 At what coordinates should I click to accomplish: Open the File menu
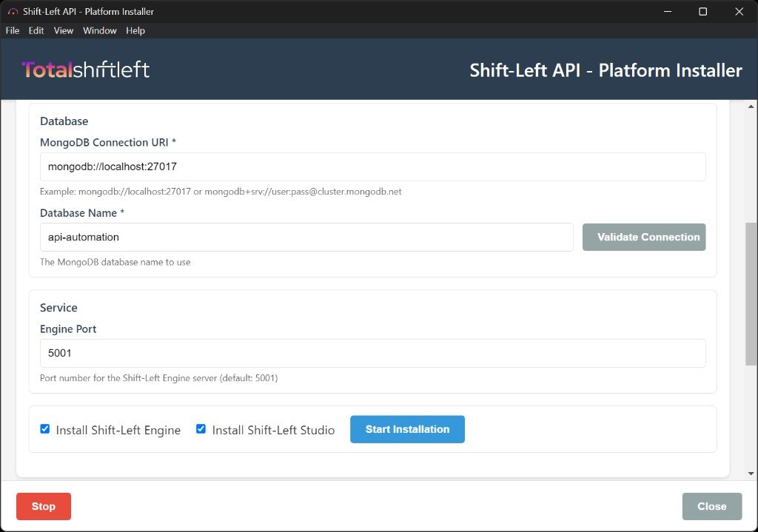click(x=12, y=30)
